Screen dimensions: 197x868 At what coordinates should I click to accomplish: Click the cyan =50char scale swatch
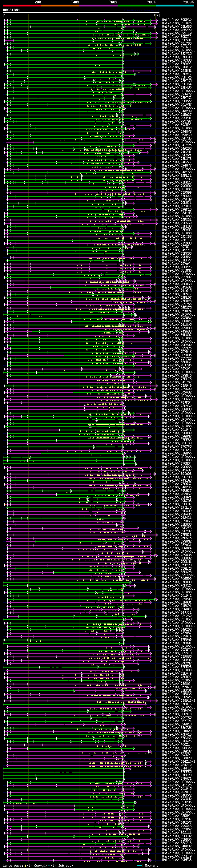[139, 865]
